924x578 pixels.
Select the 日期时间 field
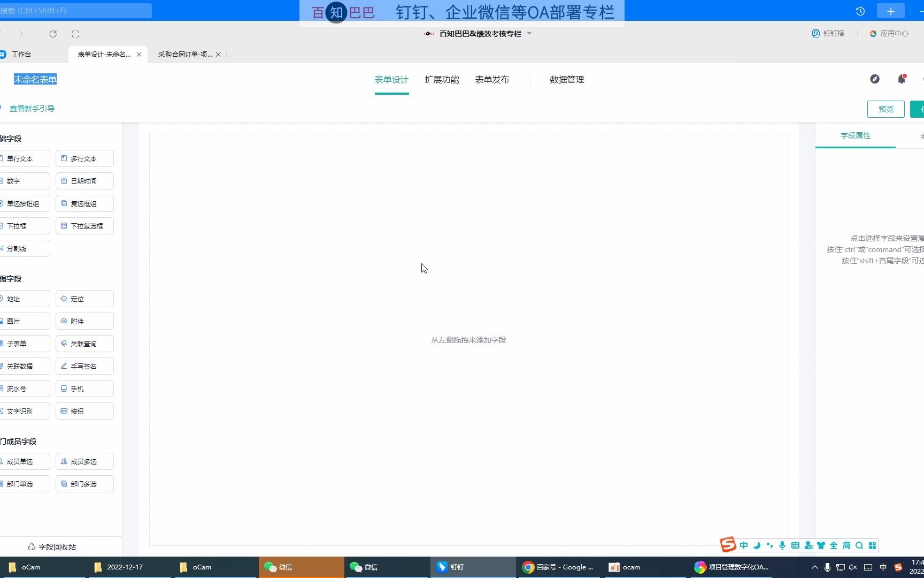tap(84, 181)
